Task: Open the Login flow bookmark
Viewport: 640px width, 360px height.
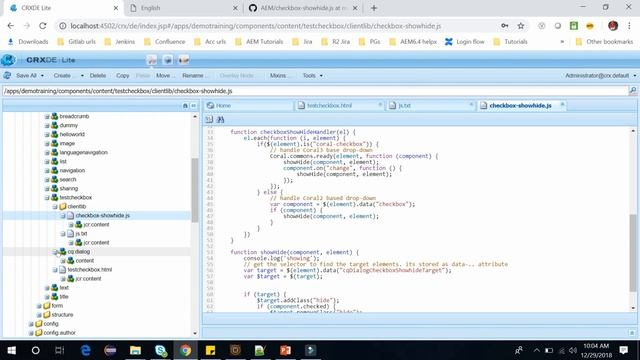Action: click(464, 42)
